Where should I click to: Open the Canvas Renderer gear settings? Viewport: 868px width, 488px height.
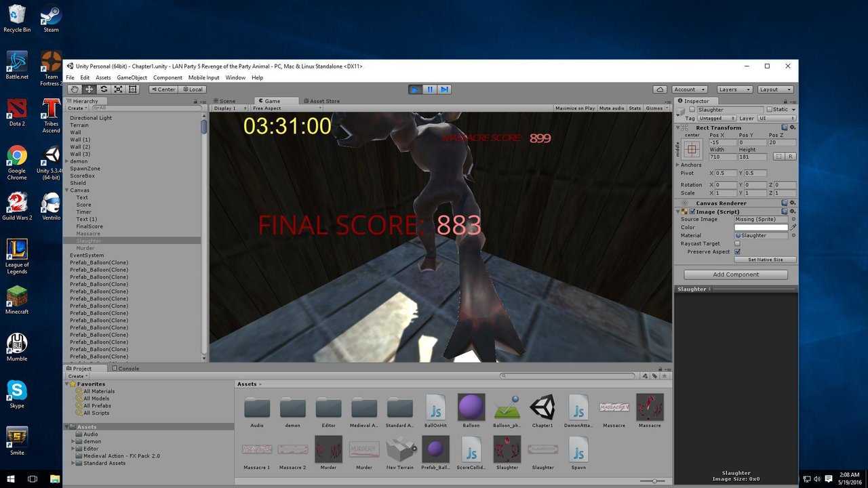[x=792, y=203]
